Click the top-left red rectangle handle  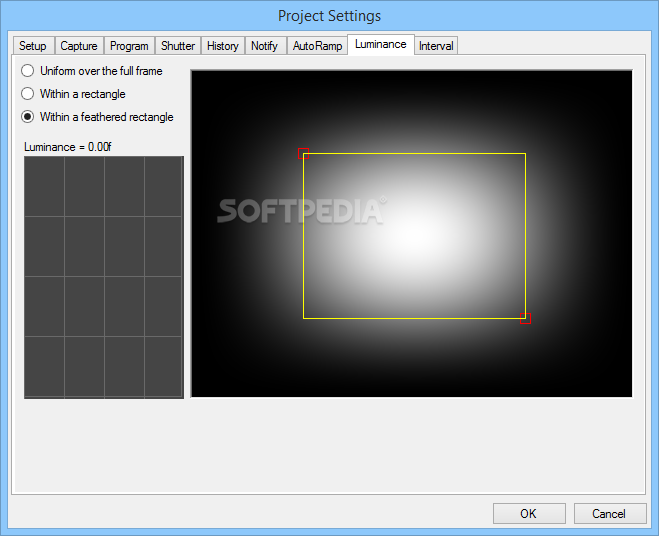point(303,153)
